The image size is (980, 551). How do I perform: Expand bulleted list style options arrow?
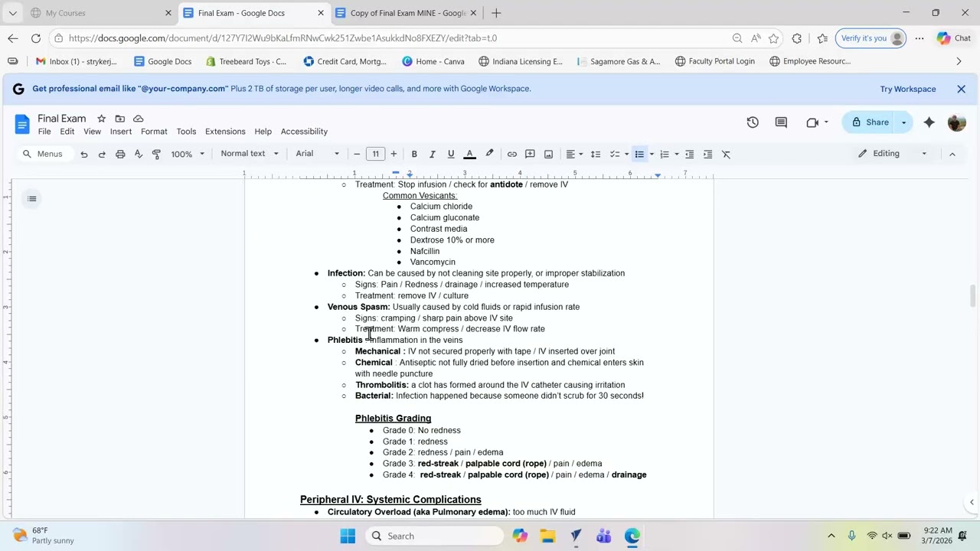652,154
